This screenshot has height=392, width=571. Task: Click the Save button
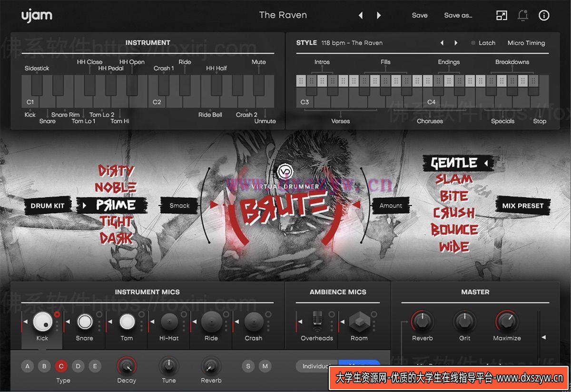pos(420,15)
